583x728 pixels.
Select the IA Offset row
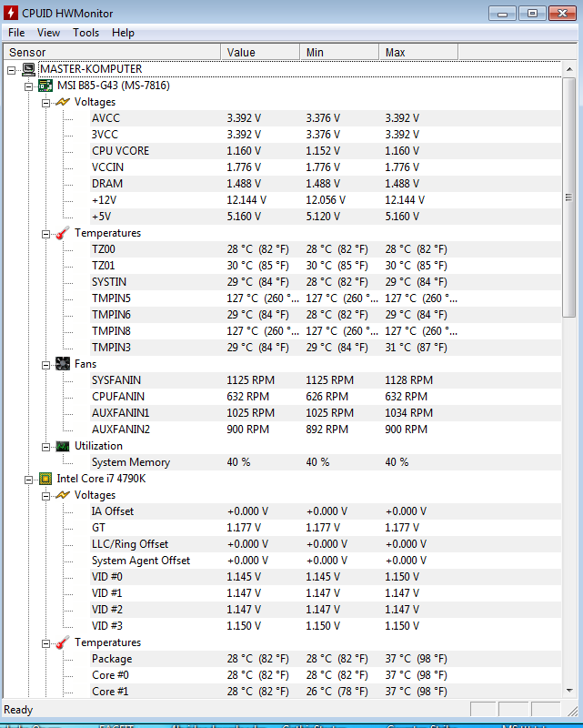point(326,511)
